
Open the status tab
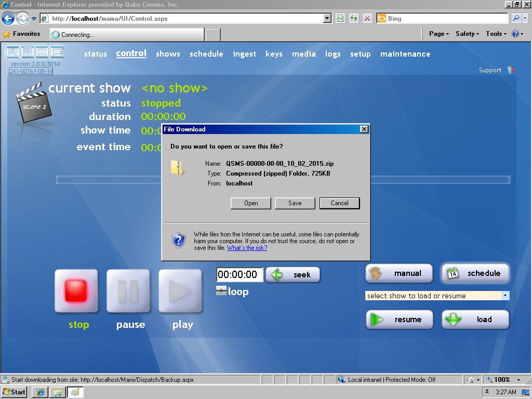[96, 54]
